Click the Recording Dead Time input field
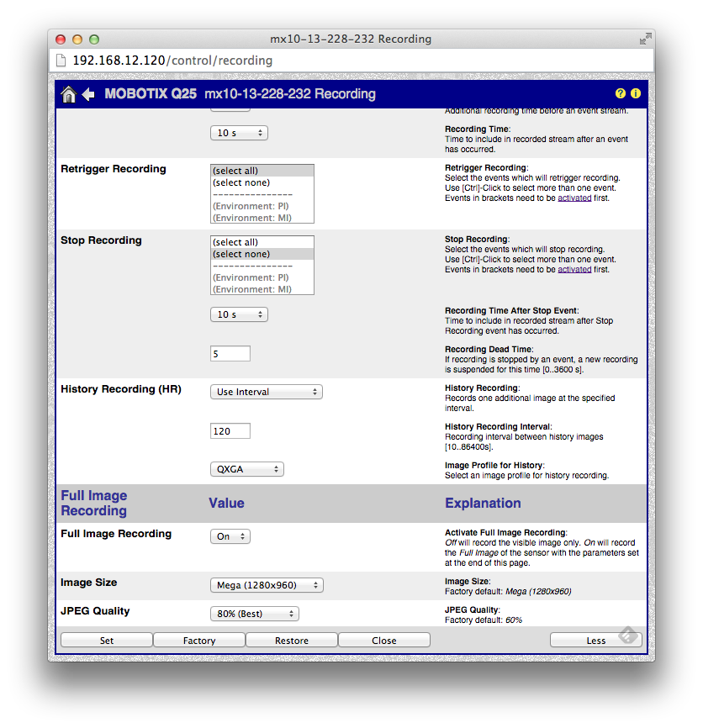 click(230, 354)
